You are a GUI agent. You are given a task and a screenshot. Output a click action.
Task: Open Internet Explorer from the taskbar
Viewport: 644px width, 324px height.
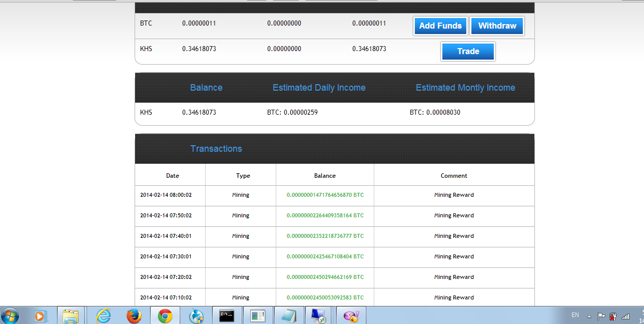click(x=103, y=315)
